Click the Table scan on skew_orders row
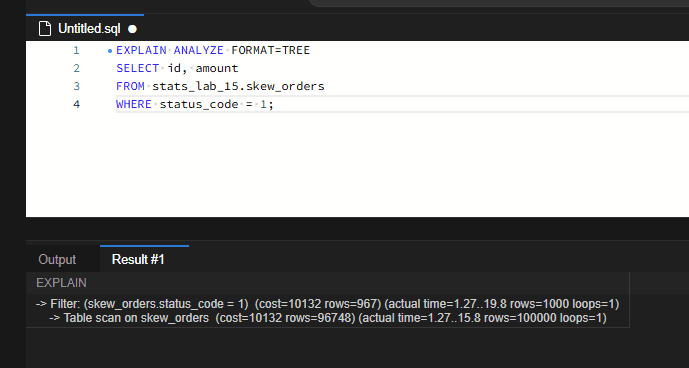689x368 pixels. (328, 318)
